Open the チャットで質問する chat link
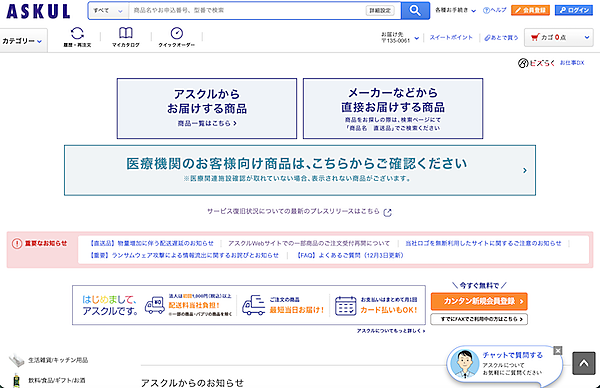This screenshot has height=388, width=600. point(512,355)
